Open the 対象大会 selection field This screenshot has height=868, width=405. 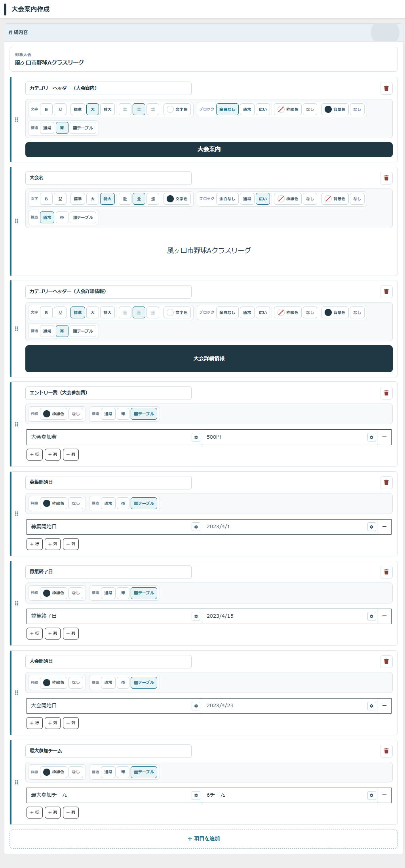203,59
